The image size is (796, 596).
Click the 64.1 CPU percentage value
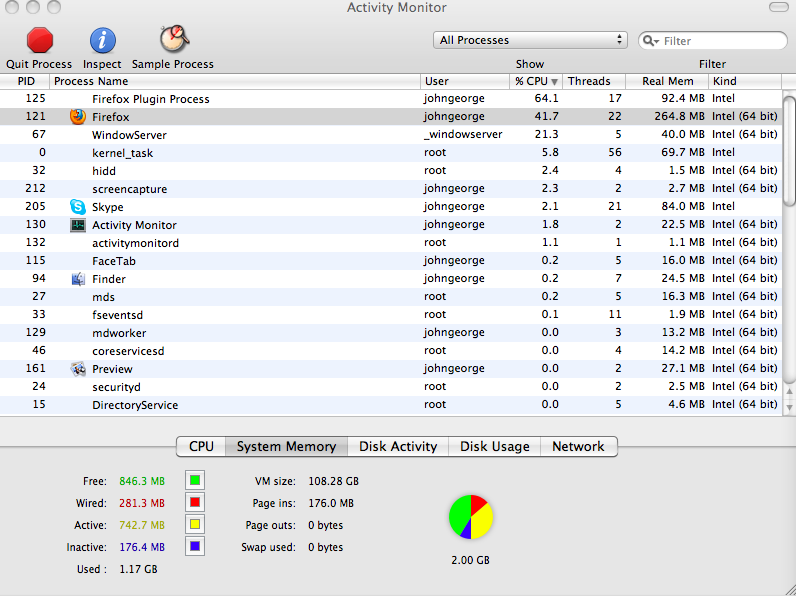[546, 98]
